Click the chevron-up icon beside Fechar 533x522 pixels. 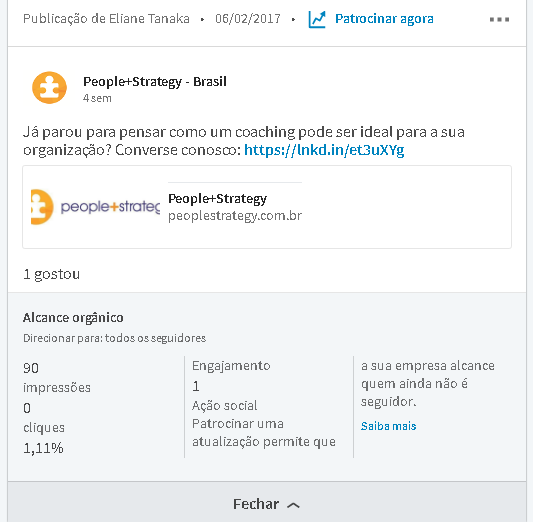coord(293,505)
